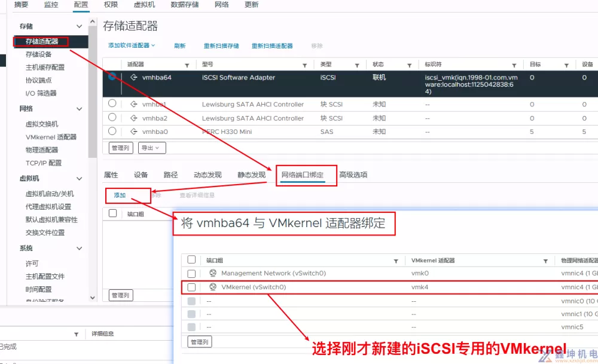Switch to the 动态发现 tab
Screen dimensions: 598x364
(x=208, y=175)
